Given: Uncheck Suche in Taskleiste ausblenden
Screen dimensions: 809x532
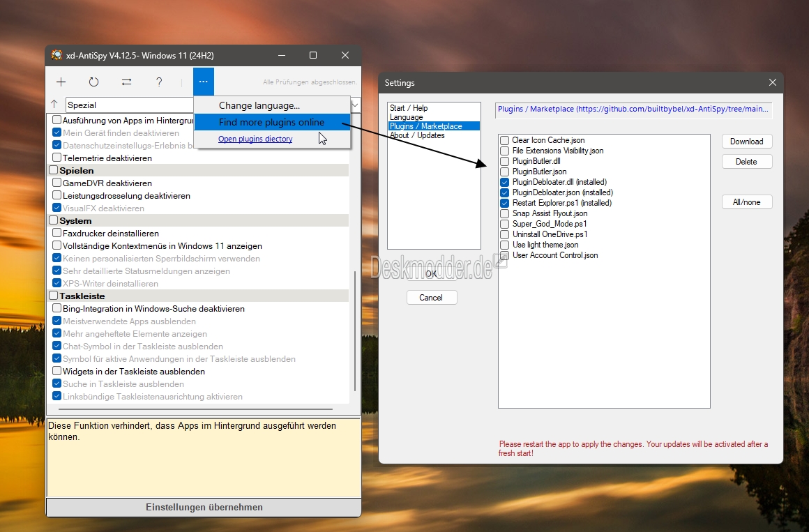Looking at the screenshot, I should (56, 383).
